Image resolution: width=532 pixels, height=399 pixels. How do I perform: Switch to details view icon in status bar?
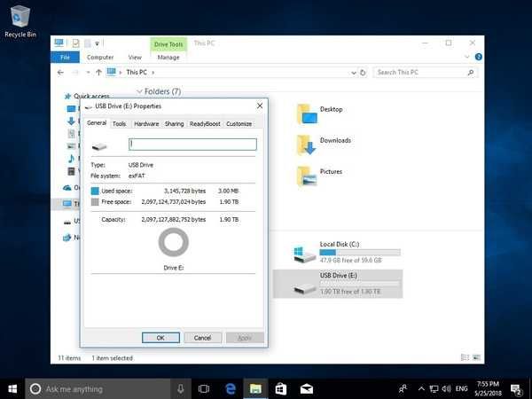tap(465, 357)
